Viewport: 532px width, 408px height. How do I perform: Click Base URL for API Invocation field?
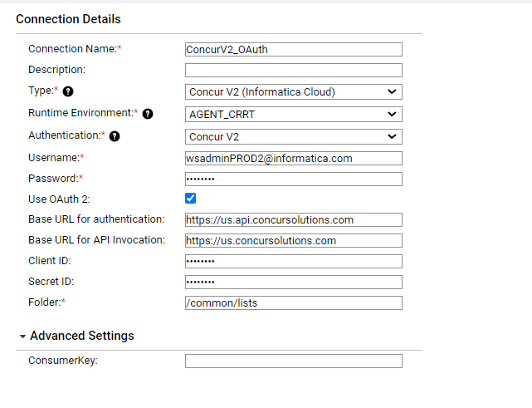tap(294, 240)
